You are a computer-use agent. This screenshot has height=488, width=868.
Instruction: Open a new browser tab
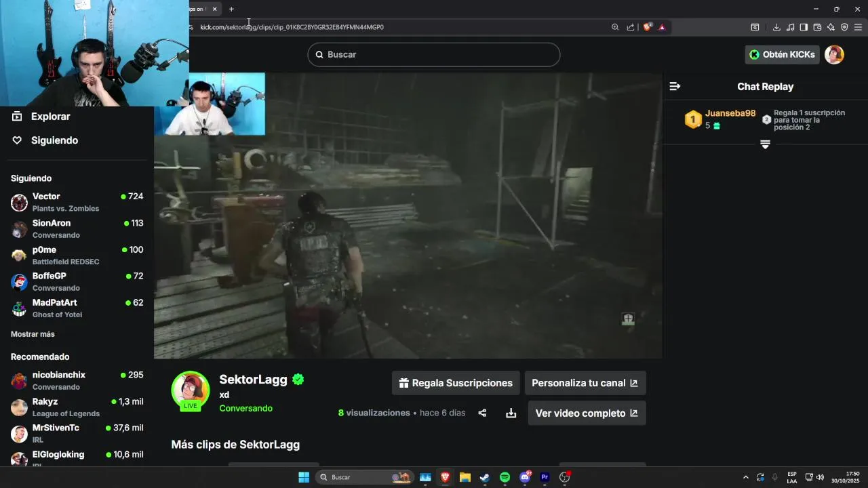[231, 9]
